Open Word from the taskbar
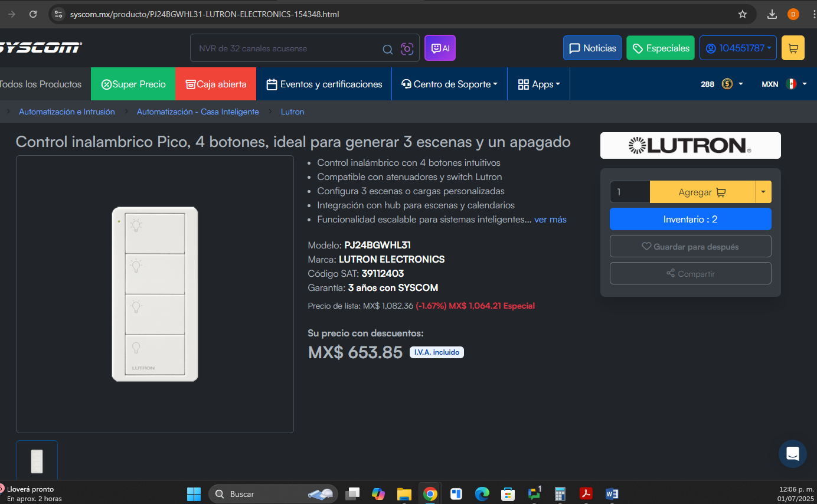This screenshot has width=817, height=504. [x=612, y=494]
